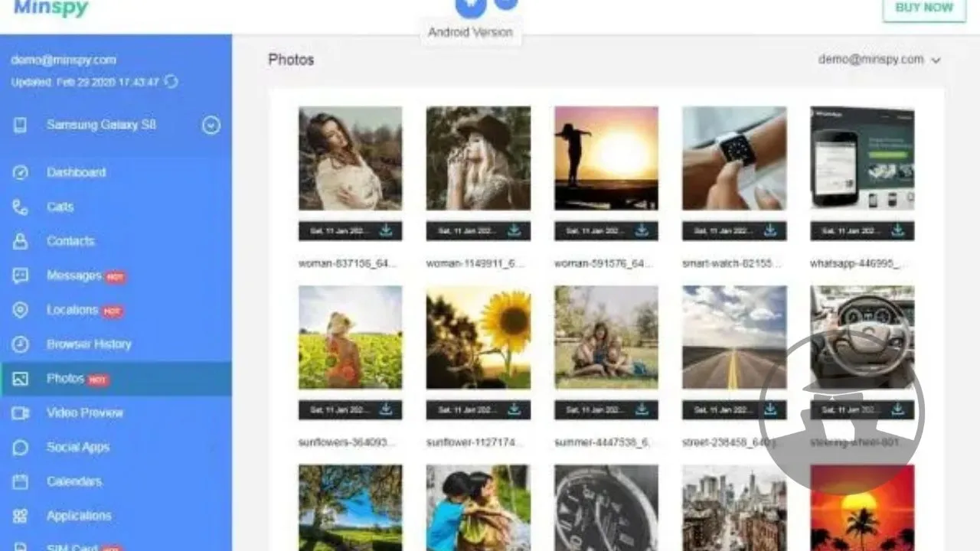Screen dimensions: 980x551
Task: Click the BUY NOW button
Action: pyautogui.click(x=924, y=8)
